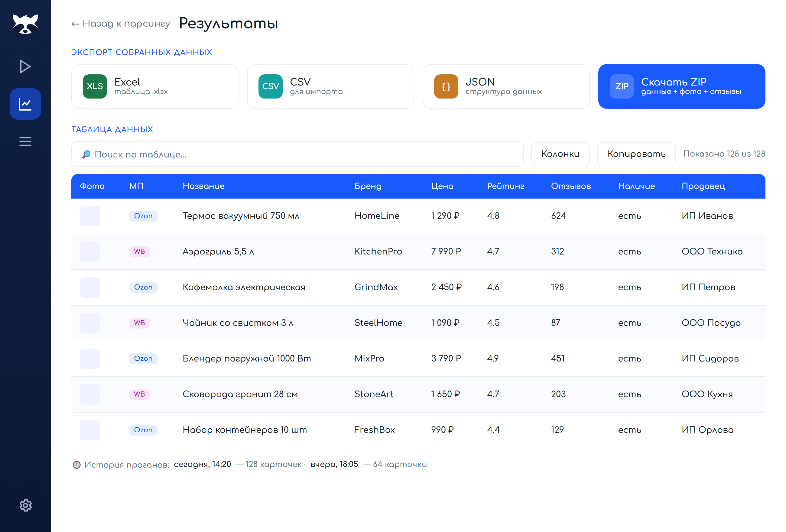This screenshot has height=532, width=786.
Task: Sort by the Цена column header
Action: (x=442, y=187)
